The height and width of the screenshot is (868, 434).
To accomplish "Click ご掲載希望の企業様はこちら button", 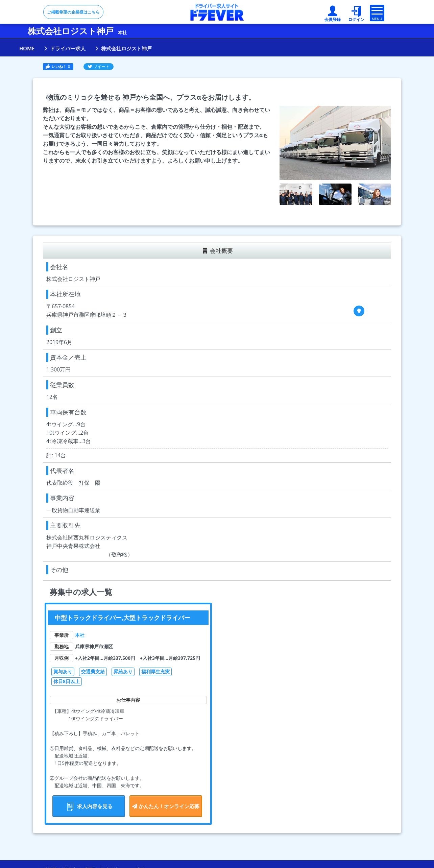I will point(73,12).
